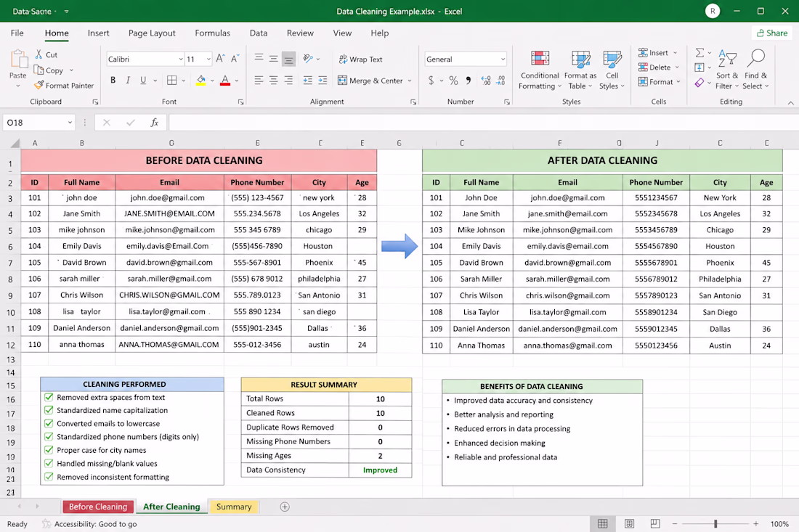
Task: Click the Insert cells button
Action: pos(658,52)
